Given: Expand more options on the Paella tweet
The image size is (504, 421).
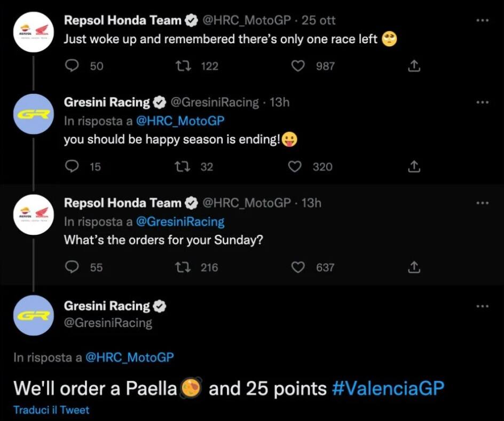Looking at the screenshot, I should coord(482,306).
